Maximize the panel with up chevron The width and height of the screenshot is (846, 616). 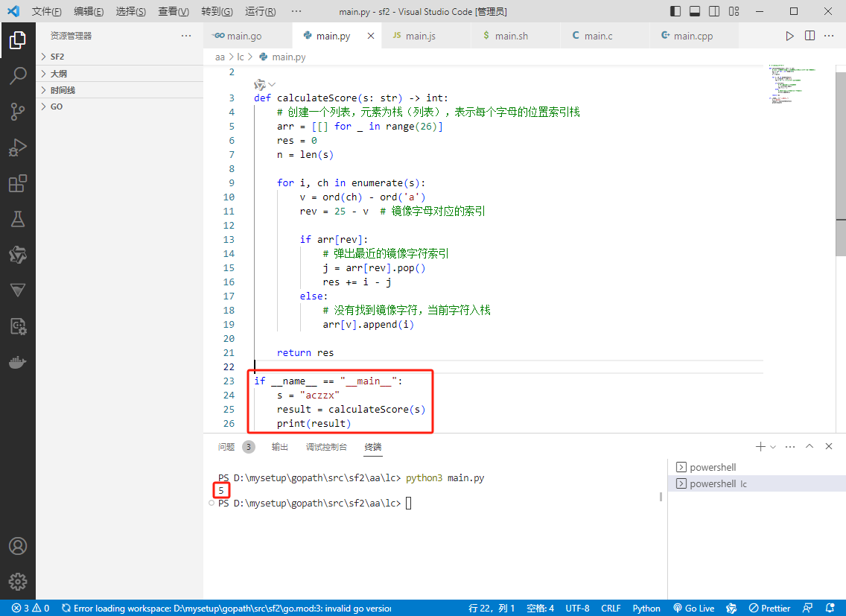810,446
